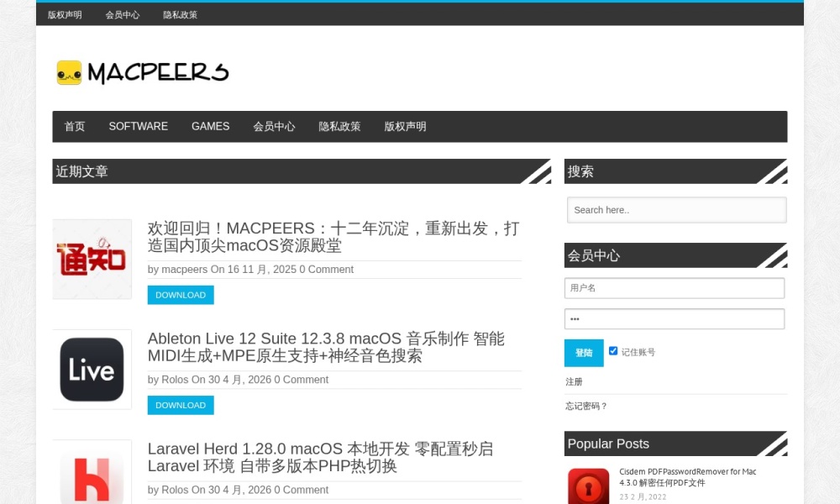Open the Laravel Herd red H icon

[92, 472]
